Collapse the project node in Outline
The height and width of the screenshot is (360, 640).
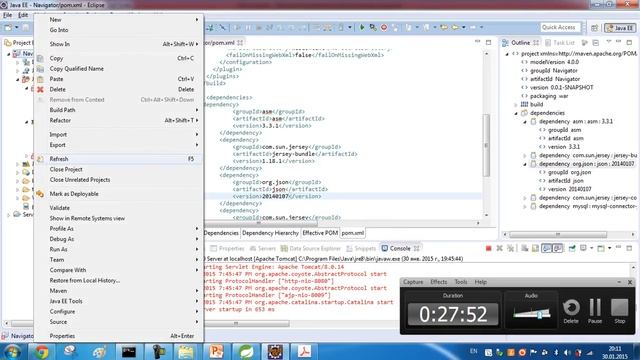pos(507,54)
